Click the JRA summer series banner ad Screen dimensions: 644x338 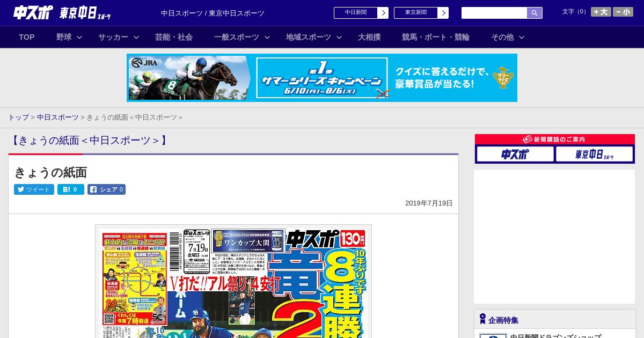[322, 78]
